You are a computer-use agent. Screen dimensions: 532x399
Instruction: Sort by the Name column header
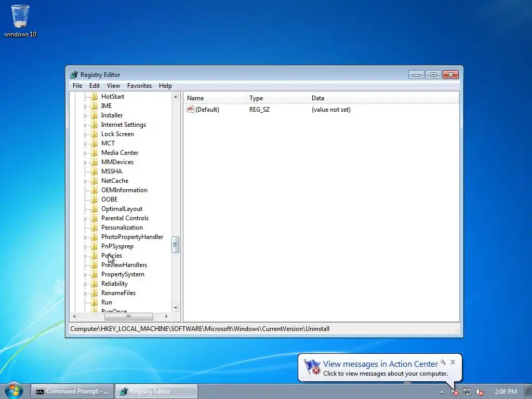coord(215,98)
